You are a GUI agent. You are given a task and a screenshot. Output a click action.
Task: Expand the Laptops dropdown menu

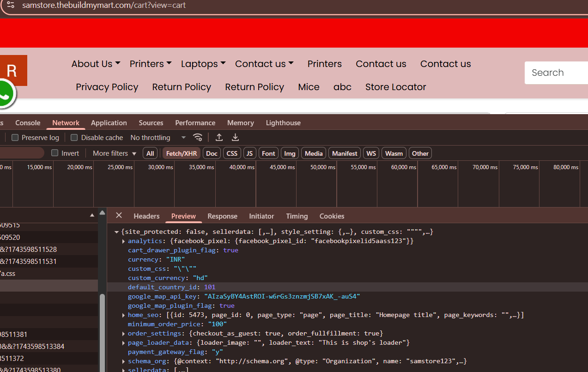coord(203,64)
